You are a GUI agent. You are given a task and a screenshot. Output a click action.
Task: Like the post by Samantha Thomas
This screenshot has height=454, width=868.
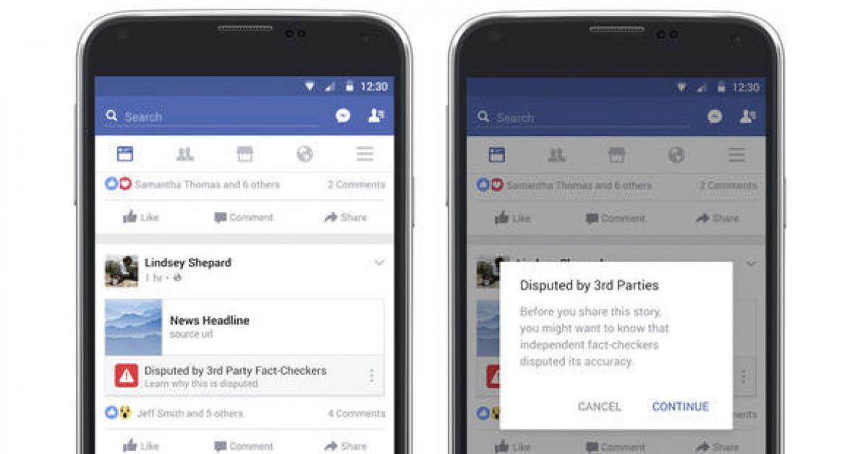[141, 217]
